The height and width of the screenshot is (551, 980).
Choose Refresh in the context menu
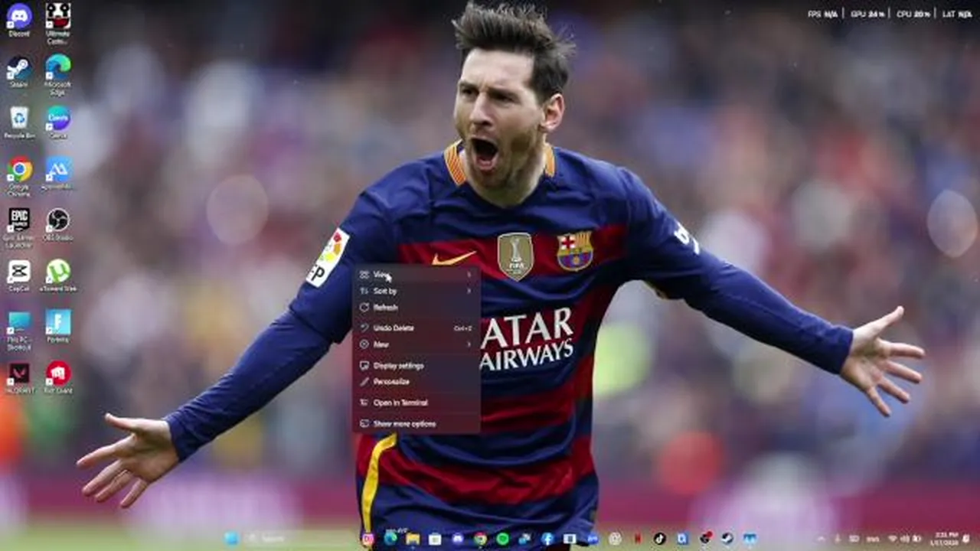416,308
